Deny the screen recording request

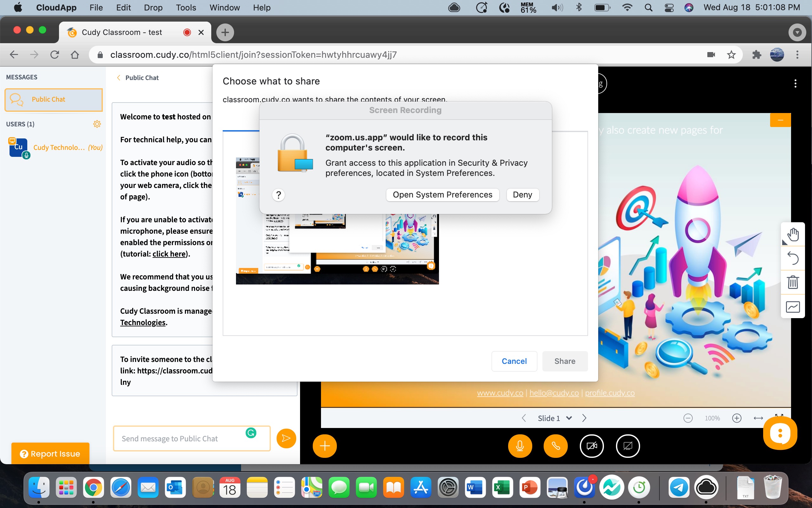click(522, 195)
